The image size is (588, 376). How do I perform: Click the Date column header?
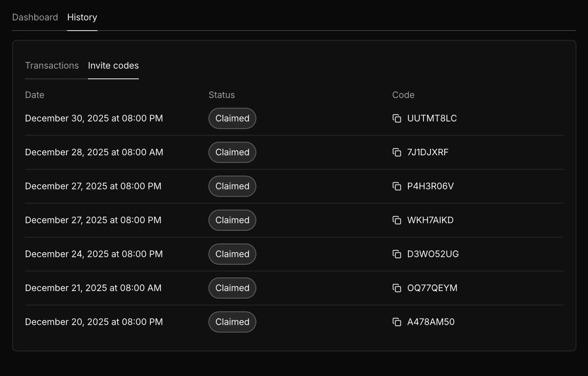tap(35, 95)
